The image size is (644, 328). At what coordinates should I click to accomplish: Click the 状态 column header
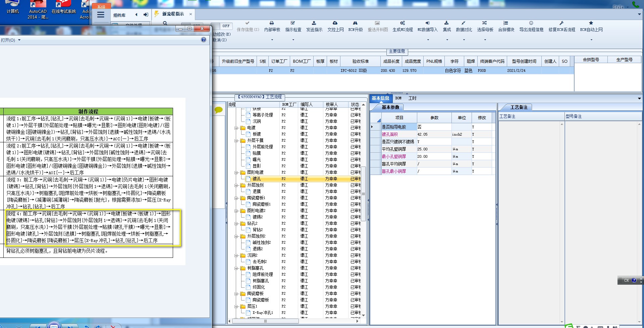(x=355, y=105)
